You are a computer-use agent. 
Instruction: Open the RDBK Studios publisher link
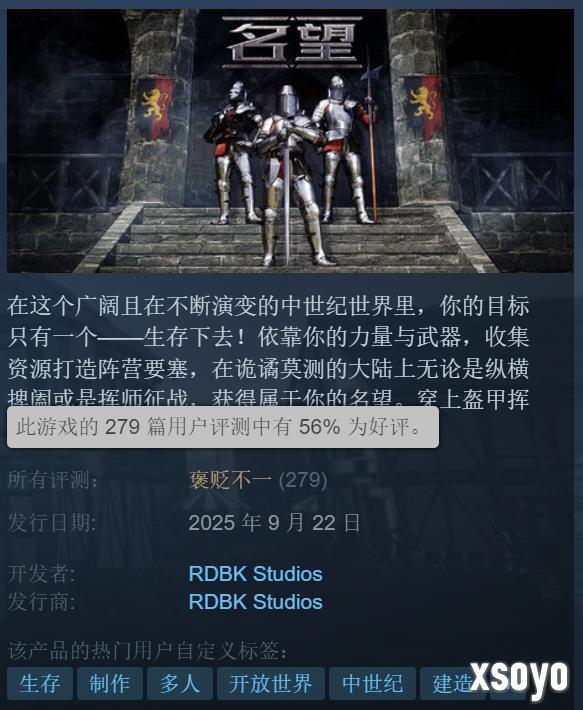tap(255, 602)
